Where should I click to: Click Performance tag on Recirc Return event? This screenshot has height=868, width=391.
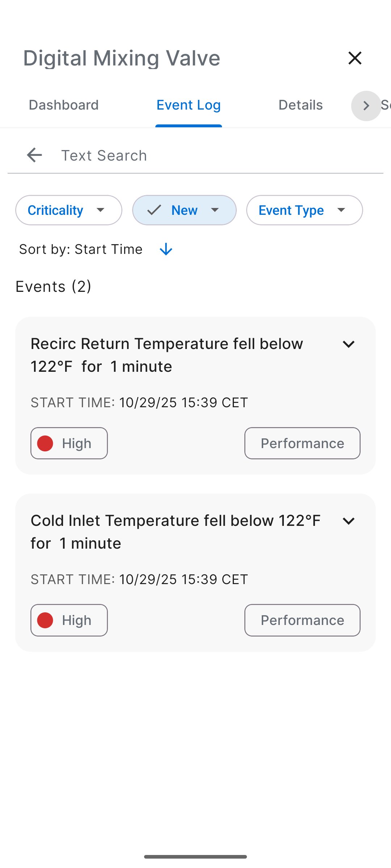[302, 443]
